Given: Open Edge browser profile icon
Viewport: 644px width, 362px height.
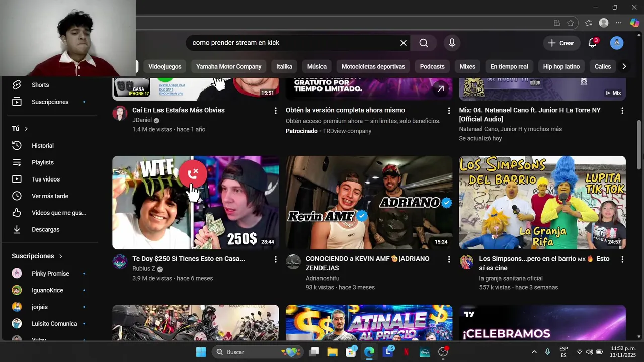Looking at the screenshot, I should 604,23.
